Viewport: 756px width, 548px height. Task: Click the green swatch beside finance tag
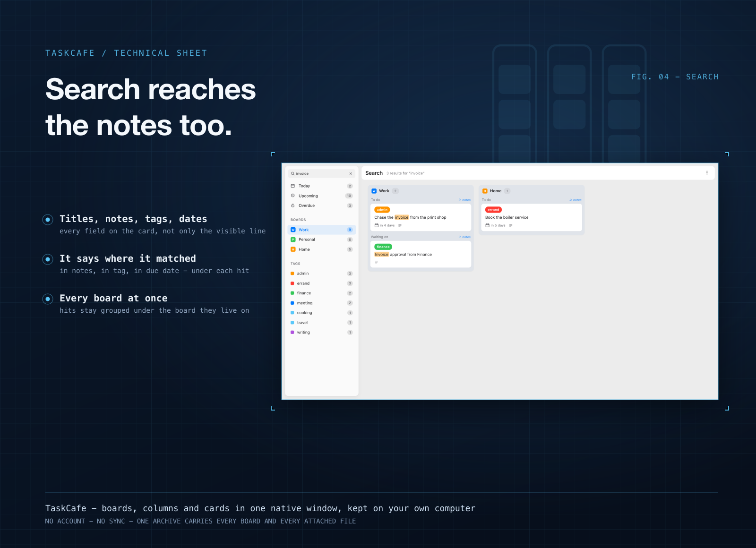coord(292,293)
